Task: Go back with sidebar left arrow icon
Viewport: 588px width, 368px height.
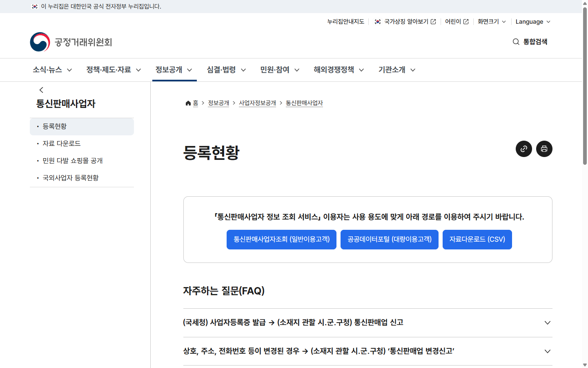Action: click(x=41, y=90)
